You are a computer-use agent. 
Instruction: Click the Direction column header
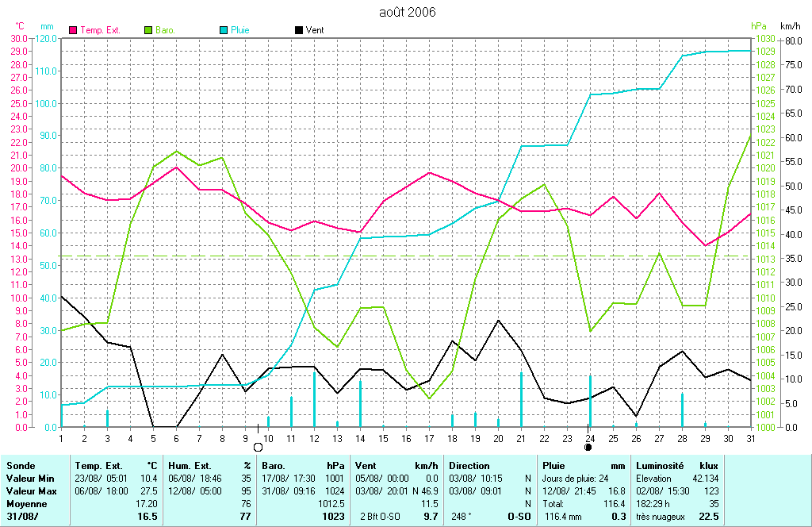point(471,466)
